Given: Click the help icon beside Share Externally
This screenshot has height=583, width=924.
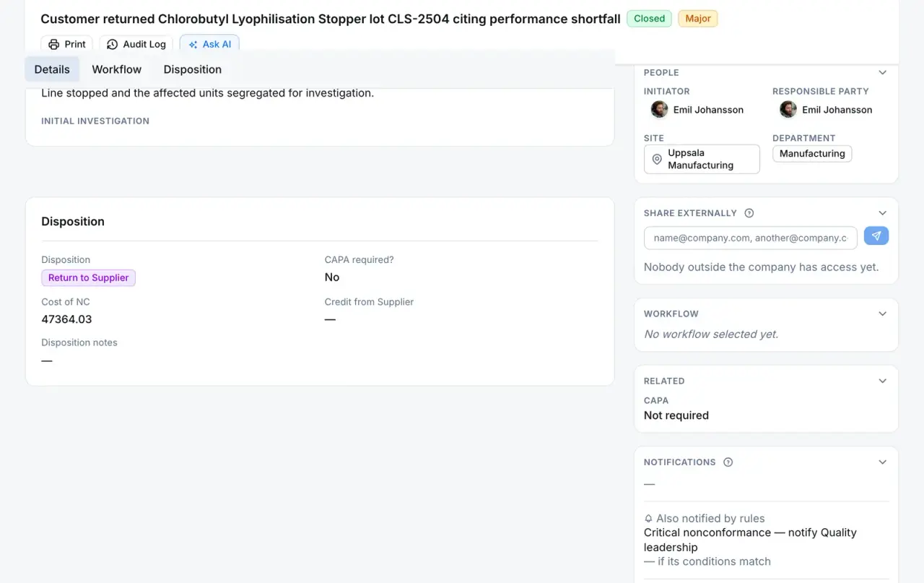Looking at the screenshot, I should [749, 213].
